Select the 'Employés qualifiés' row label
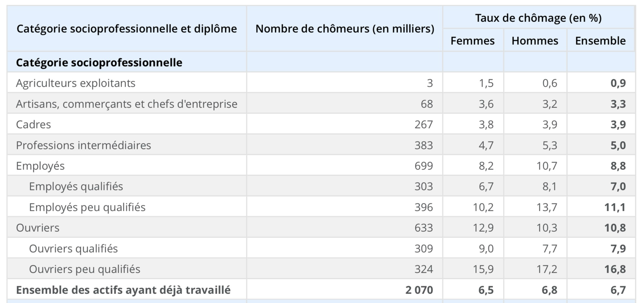Viewport: 644px width, 303px height. (x=76, y=186)
